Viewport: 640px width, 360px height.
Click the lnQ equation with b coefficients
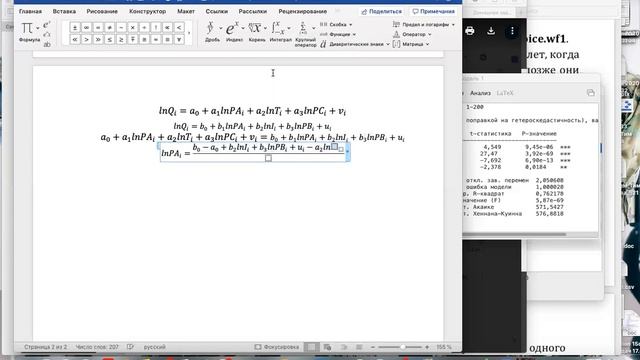click(x=252, y=126)
